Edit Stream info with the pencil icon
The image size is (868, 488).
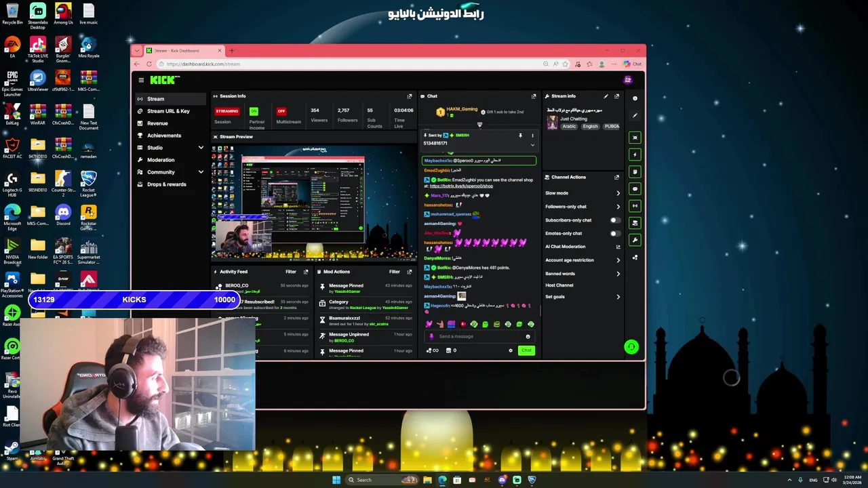(x=606, y=96)
